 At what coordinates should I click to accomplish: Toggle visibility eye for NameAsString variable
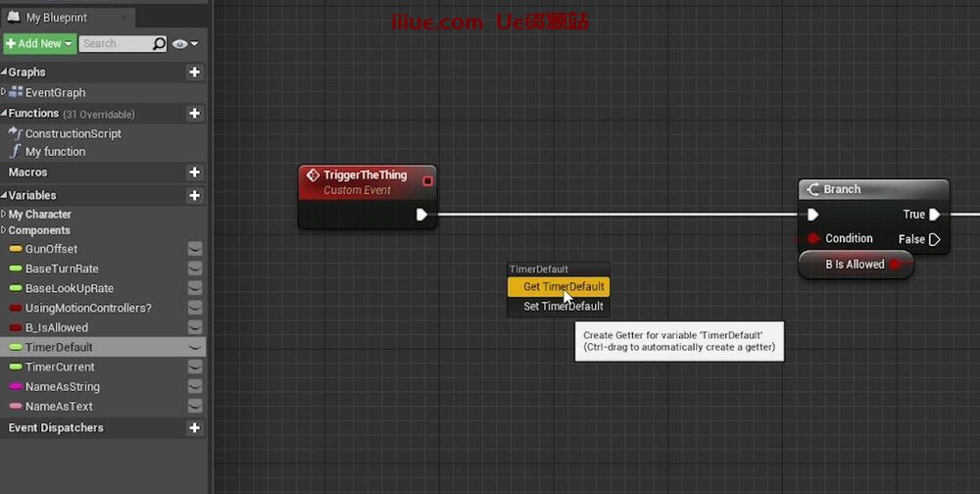(x=195, y=386)
